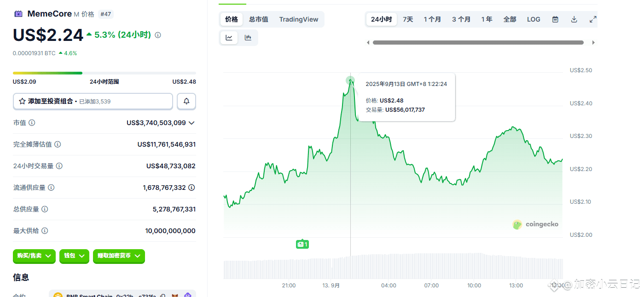Click the info icon beside 1,678,767,332
Image resolution: width=644 pixels, height=297 pixels.
click(191, 188)
